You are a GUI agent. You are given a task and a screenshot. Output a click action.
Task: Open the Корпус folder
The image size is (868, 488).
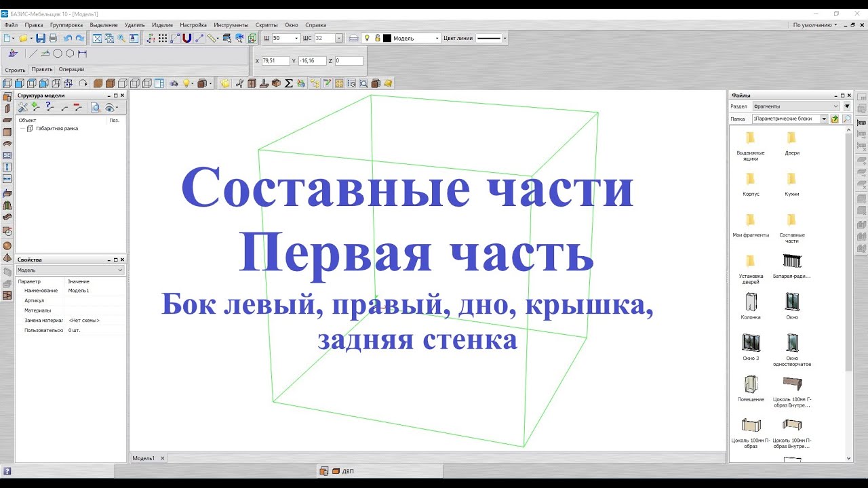tap(750, 184)
